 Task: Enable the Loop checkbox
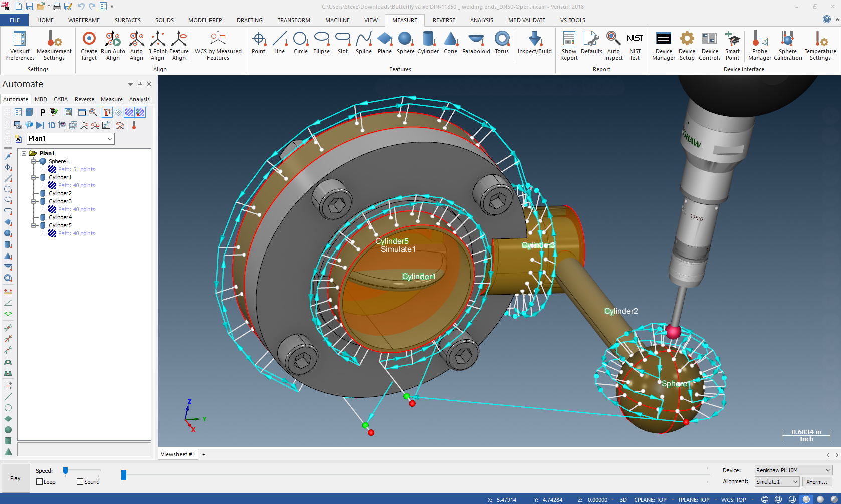tap(39, 481)
